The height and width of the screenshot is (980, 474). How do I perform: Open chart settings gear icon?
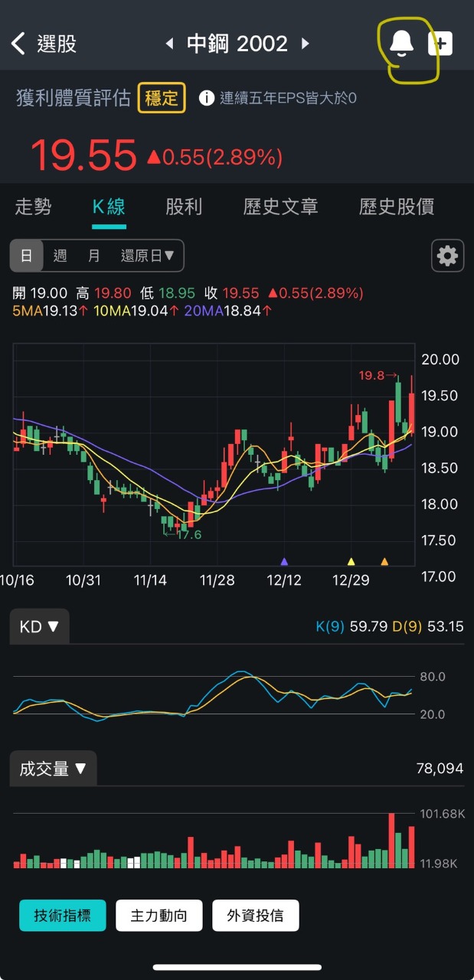pyautogui.click(x=447, y=256)
